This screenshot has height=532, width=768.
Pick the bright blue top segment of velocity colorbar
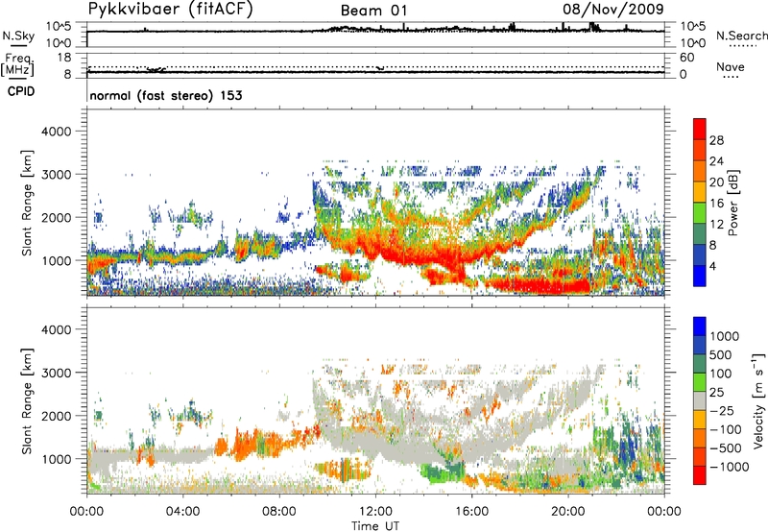point(700,326)
